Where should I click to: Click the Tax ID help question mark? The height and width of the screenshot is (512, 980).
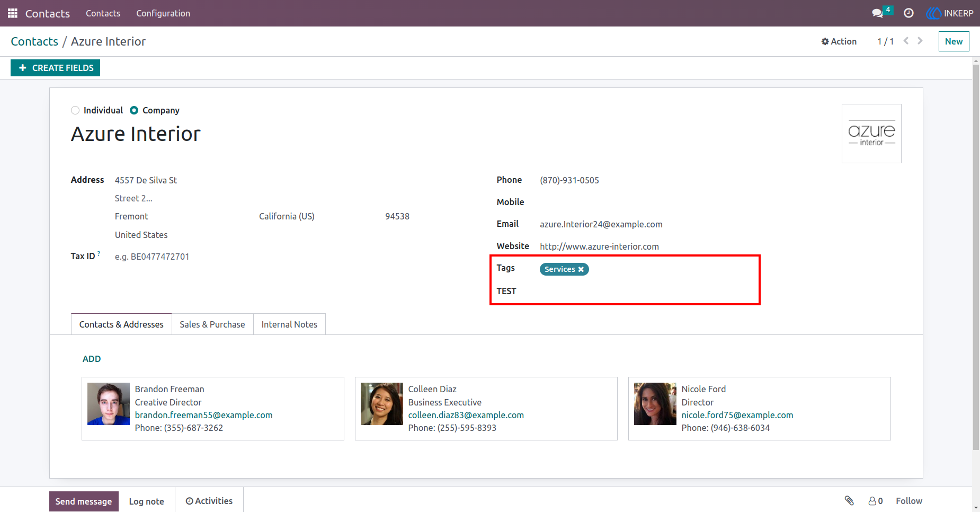(x=99, y=254)
